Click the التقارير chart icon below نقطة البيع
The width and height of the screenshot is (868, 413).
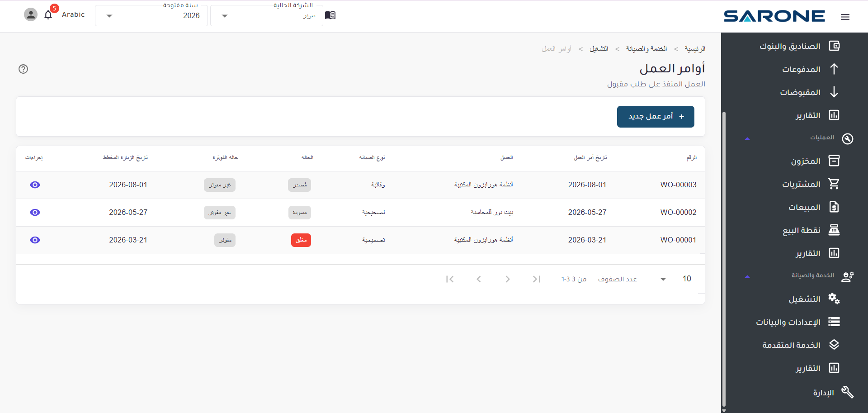click(834, 253)
